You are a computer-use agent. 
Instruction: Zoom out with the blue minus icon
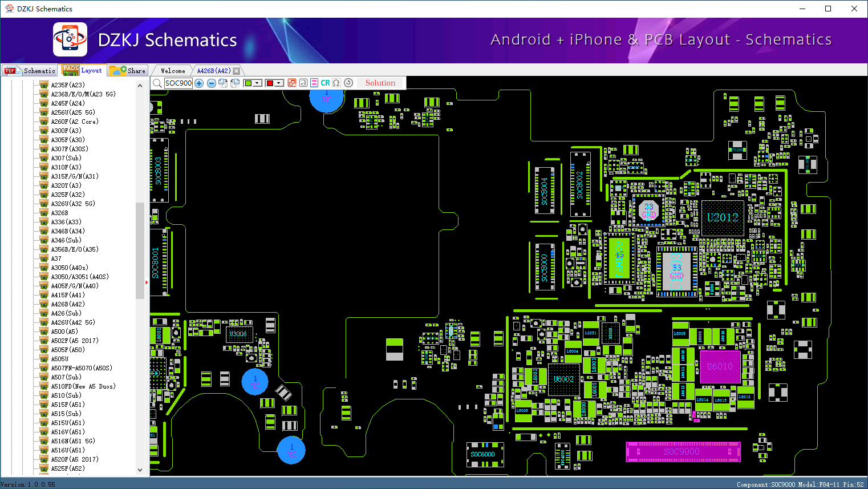coord(212,83)
